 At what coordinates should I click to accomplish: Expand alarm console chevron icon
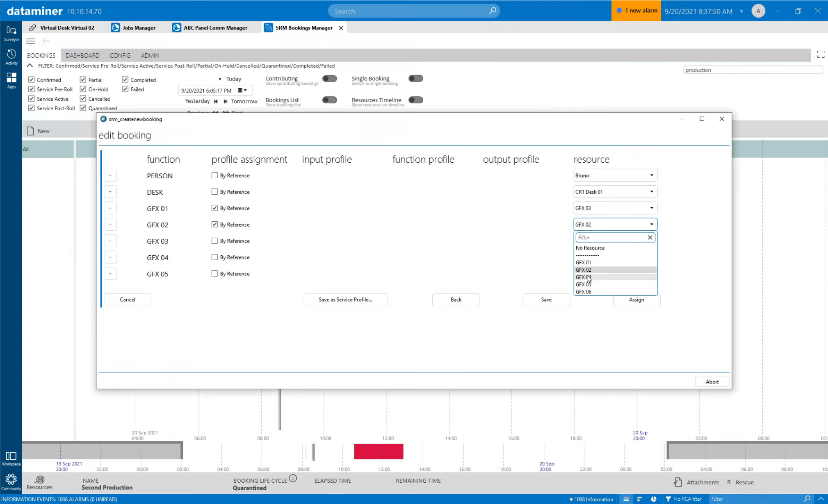click(x=821, y=499)
